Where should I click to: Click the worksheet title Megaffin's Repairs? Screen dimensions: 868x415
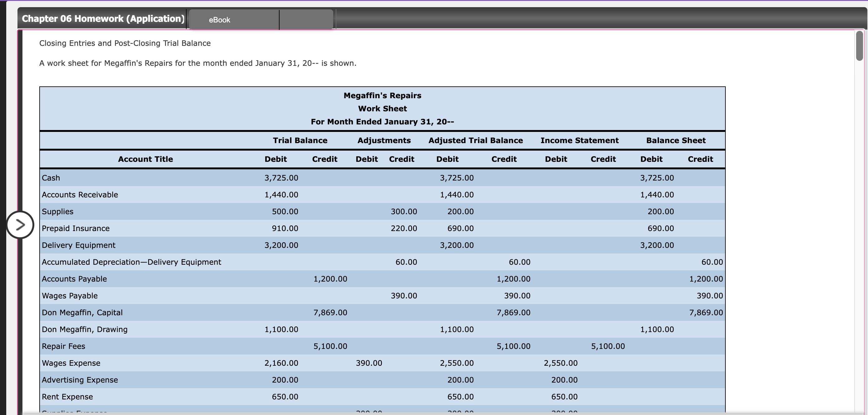pos(382,95)
